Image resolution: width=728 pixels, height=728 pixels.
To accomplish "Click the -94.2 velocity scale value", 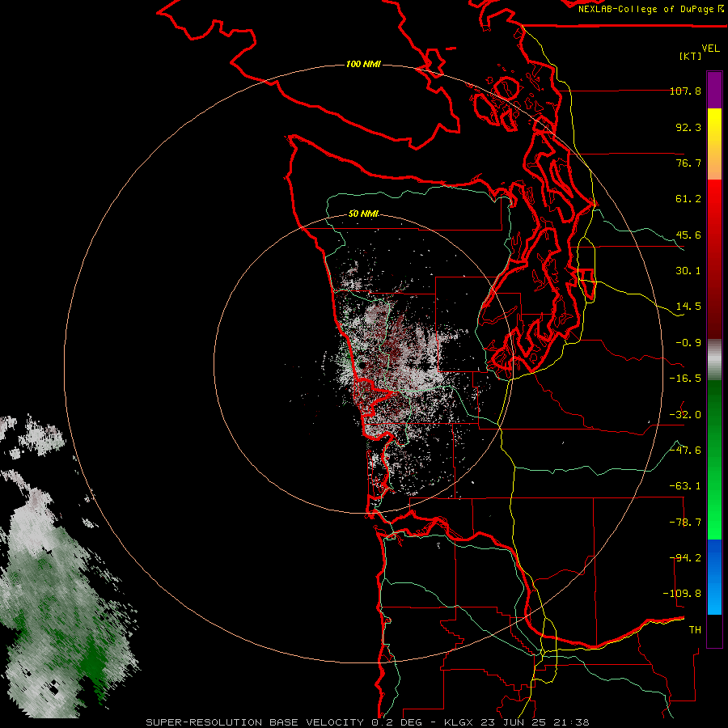I will [685, 558].
